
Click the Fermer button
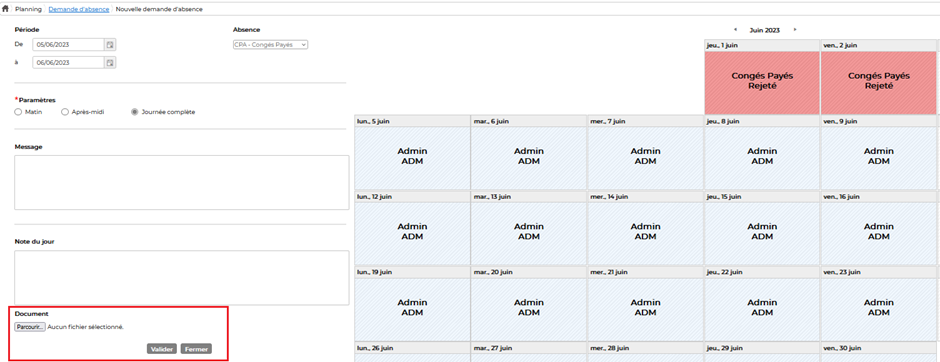click(196, 349)
